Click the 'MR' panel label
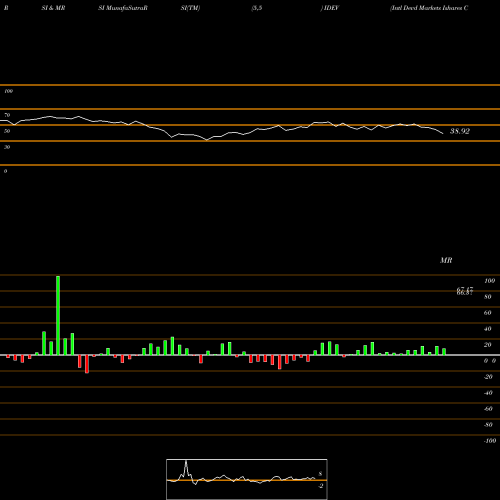Viewport: 500px width, 500px height. pyautogui.click(x=446, y=260)
